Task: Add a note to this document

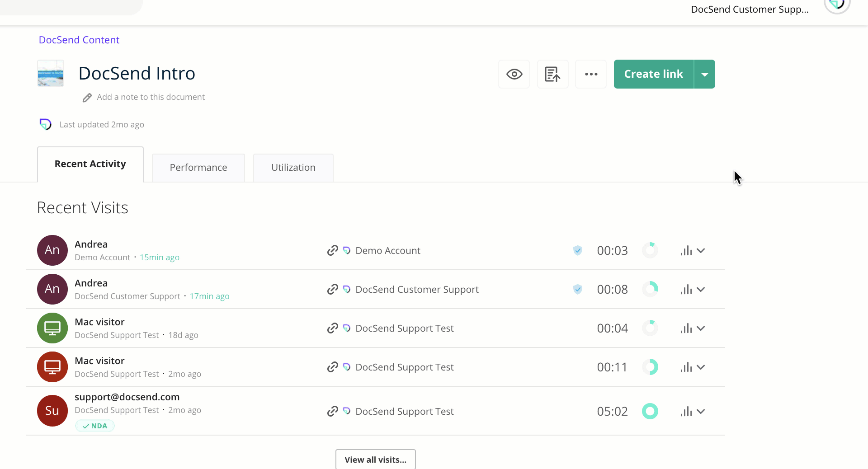Action: pyautogui.click(x=151, y=97)
